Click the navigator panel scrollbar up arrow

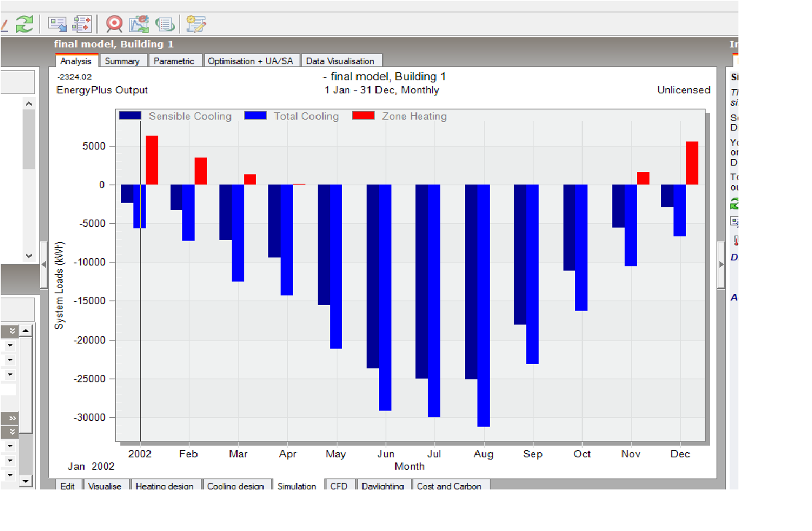[x=29, y=104]
